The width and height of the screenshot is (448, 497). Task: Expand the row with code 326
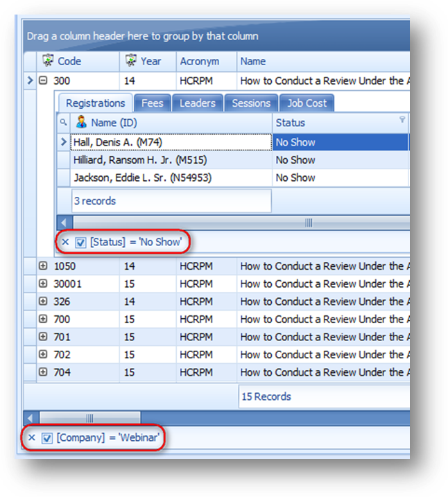[x=43, y=301]
